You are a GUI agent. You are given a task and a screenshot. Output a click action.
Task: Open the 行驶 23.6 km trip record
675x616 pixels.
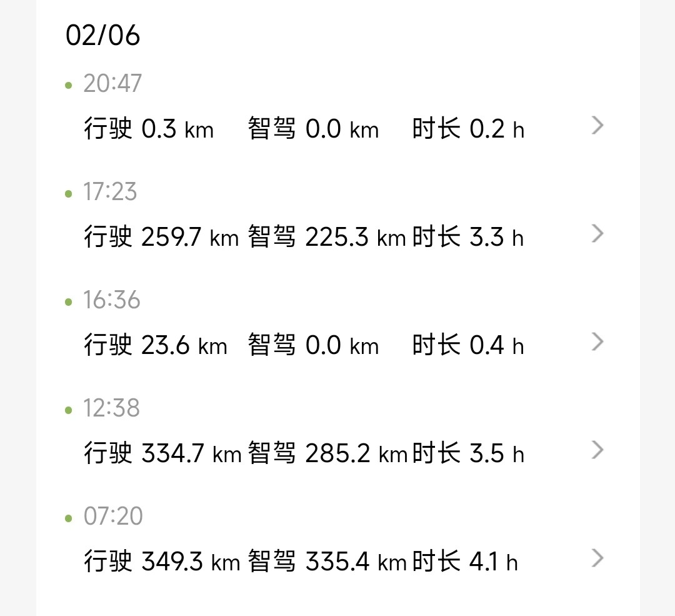coord(156,345)
